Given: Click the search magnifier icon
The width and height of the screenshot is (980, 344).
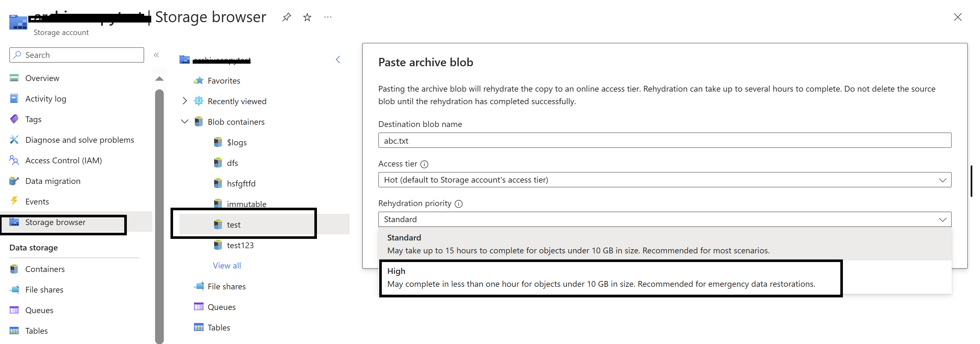Looking at the screenshot, I should click(x=17, y=55).
